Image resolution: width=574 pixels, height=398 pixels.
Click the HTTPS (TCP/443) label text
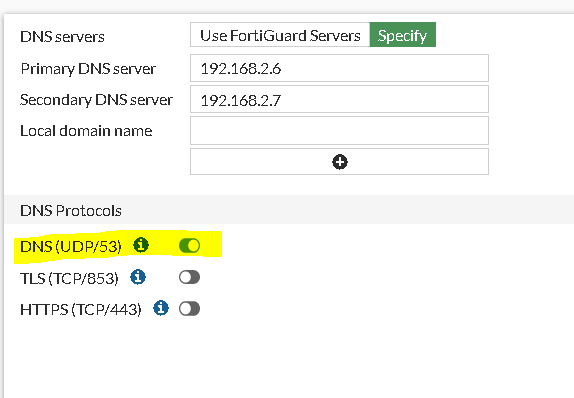[81, 310]
